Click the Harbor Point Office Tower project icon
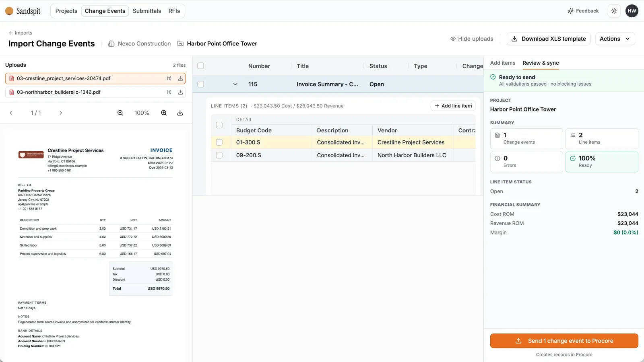644x362 pixels. pyautogui.click(x=181, y=44)
